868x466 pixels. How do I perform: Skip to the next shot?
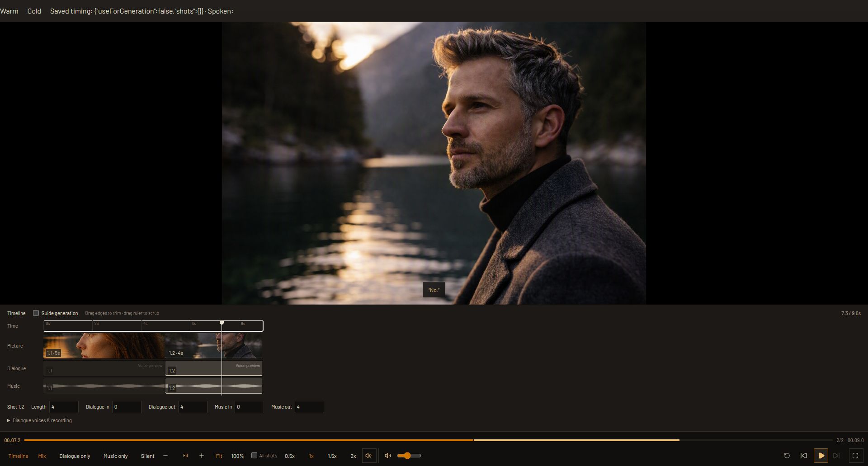(836, 456)
